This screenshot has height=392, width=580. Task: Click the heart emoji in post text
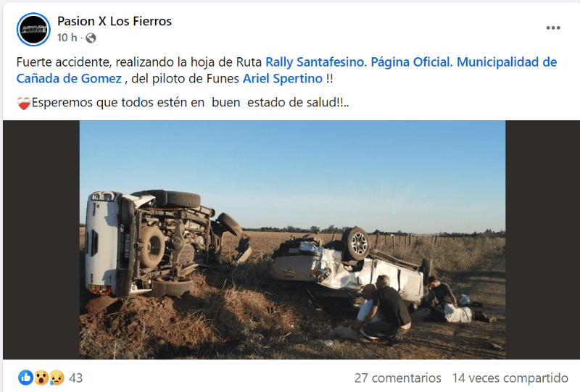click(24, 103)
